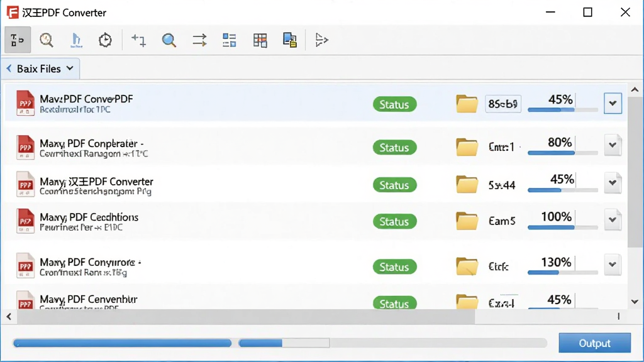Expand dropdown arrow in 130% row
The height and width of the screenshot is (362, 644).
(x=613, y=265)
